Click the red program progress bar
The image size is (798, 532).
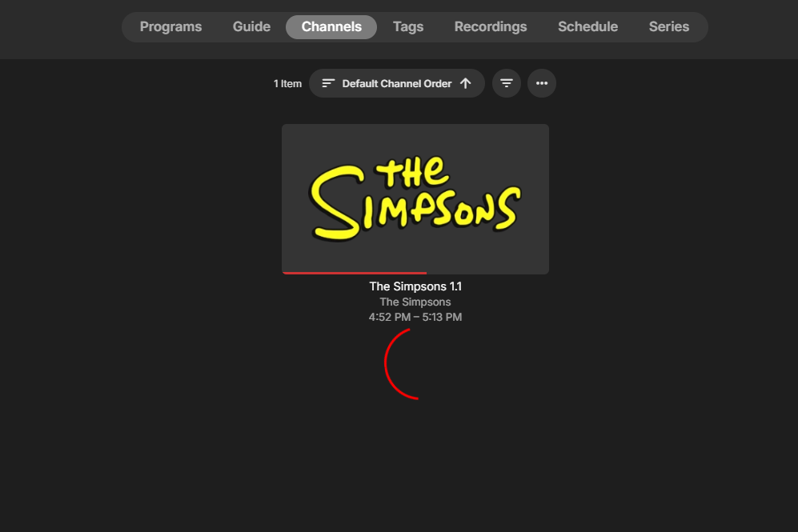click(355, 273)
